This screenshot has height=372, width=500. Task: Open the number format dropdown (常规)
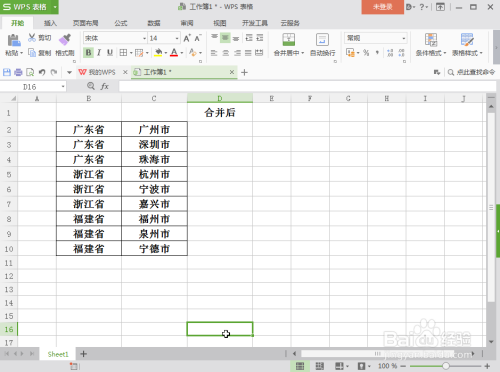coord(404,38)
